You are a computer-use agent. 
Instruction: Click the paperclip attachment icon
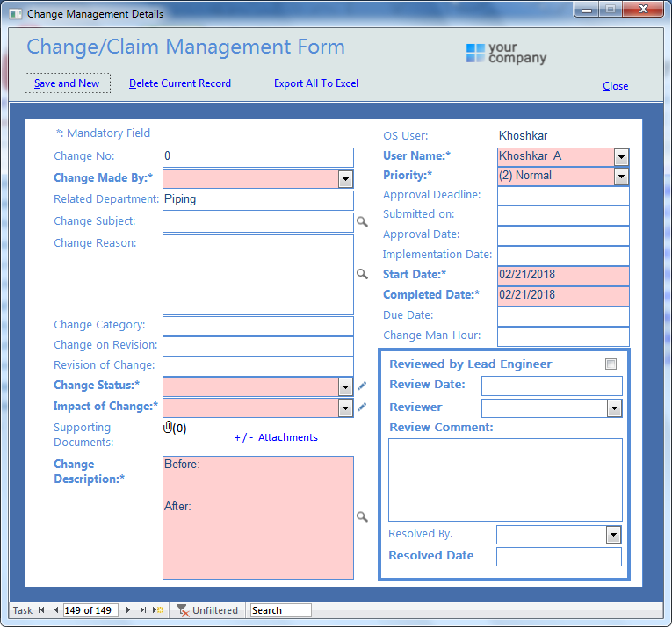pos(168,427)
